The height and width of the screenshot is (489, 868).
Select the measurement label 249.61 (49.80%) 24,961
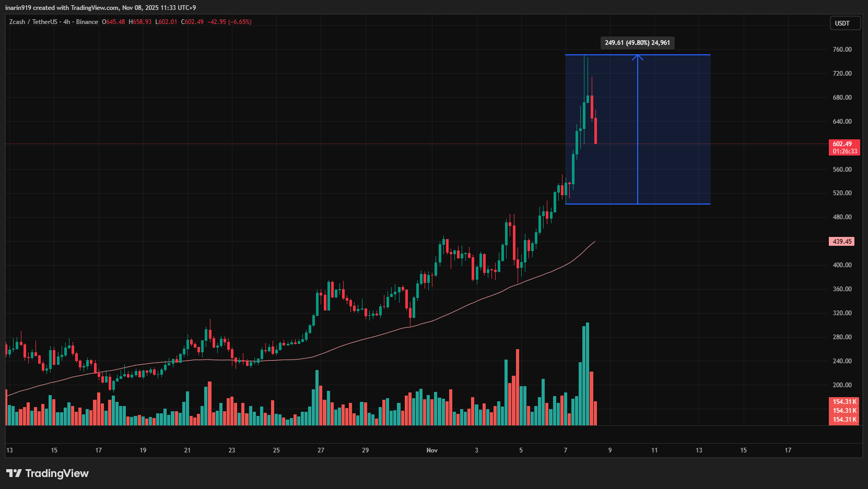point(637,43)
